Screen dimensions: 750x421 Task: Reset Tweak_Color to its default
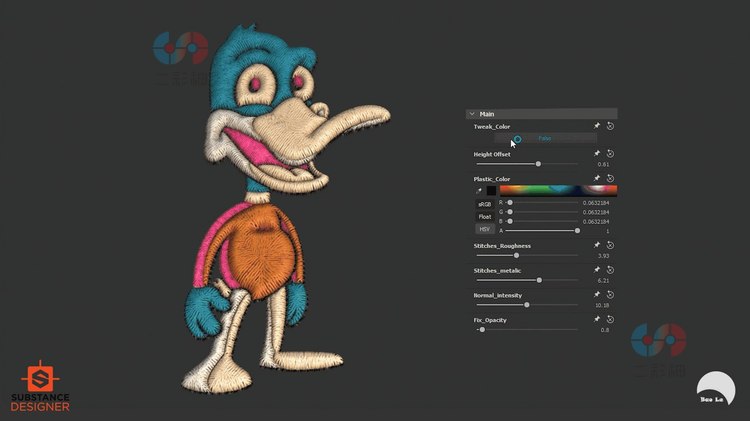610,126
